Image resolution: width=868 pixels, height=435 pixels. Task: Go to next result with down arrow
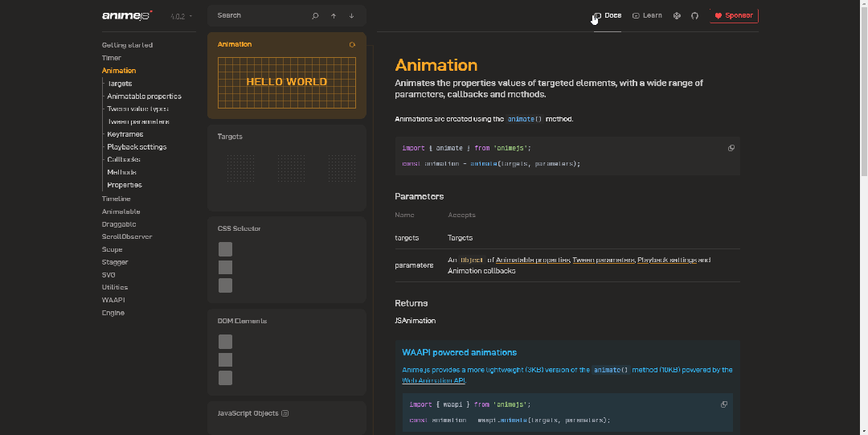[x=351, y=16]
